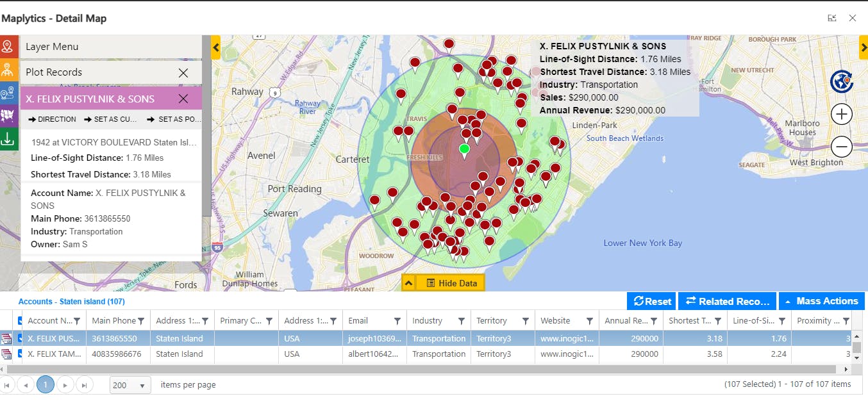This screenshot has width=868, height=401.
Task: Click the purple USA map sidebar icon
Action: point(8,115)
